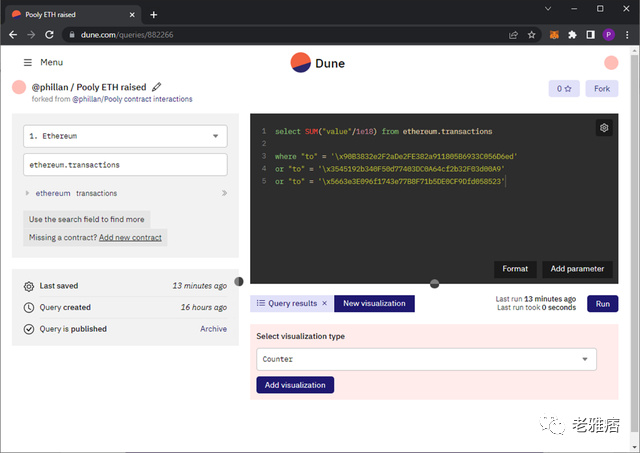Open the Ethereum dataset dropdown
The width and height of the screenshot is (640, 453).
coord(125,136)
